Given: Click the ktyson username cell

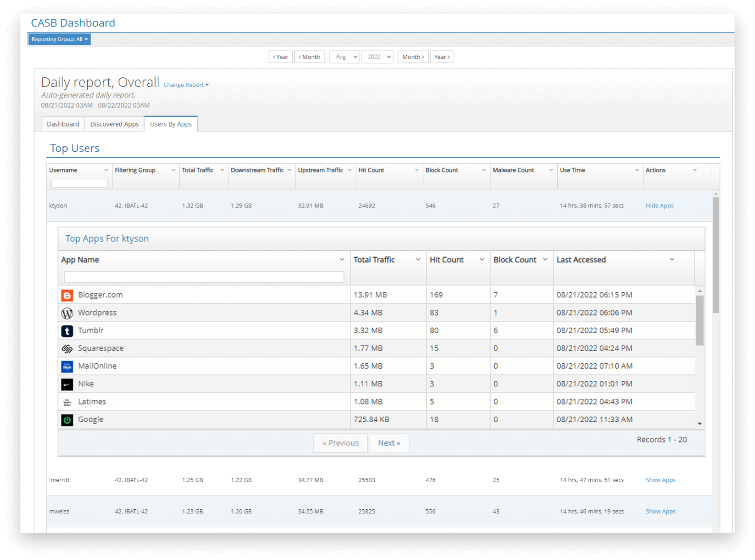Looking at the screenshot, I should (58, 206).
